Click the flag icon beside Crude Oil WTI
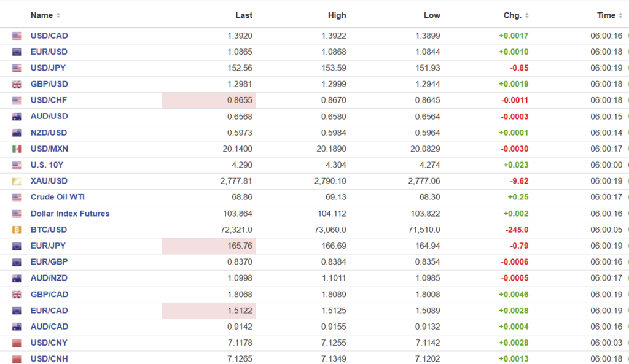The height and width of the screenshot is (364, 629). click(x=17, y=198)
